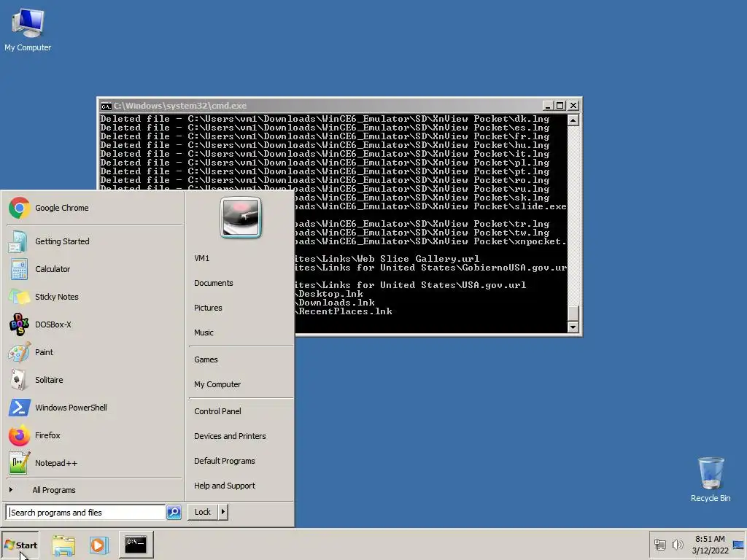Launch Getting Started from Start menu

(x=94, y=241)
